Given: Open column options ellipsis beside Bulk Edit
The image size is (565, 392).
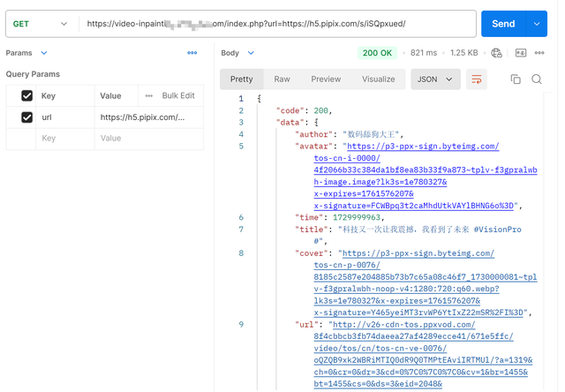Looking at the screenshot, I should [x=148, y=95].
